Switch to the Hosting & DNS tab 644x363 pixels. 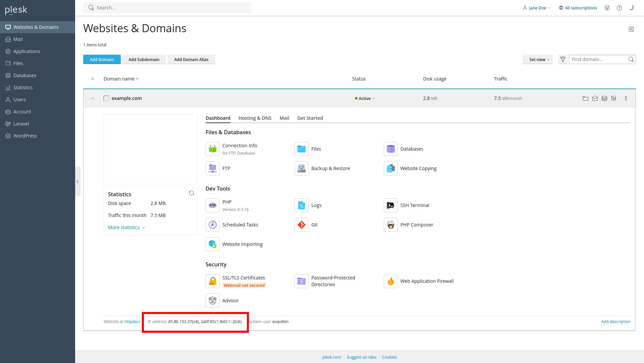[x=255, y=118]
